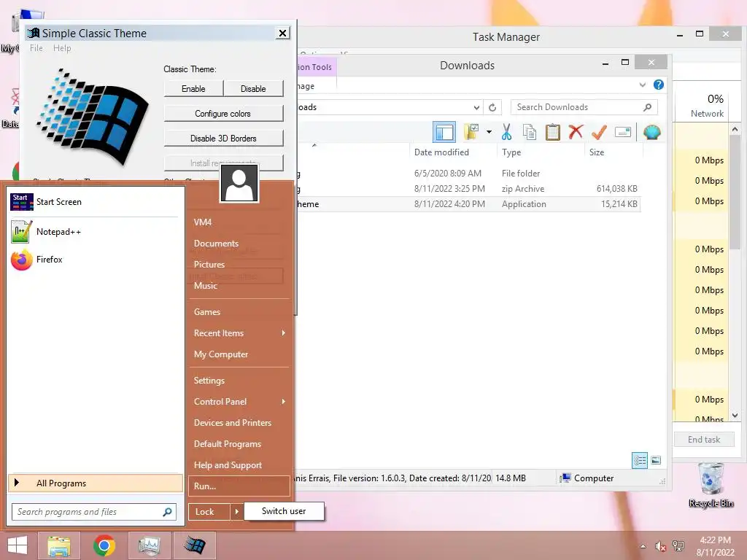Open Recycle Bin on desktop
This screenshot has height=560, width=747.
pos(711,485)
